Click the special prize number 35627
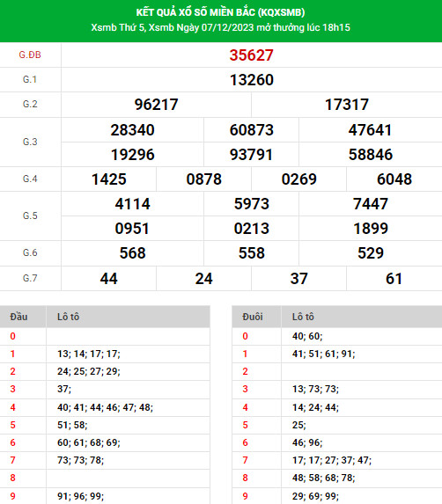 pos(251,55)
